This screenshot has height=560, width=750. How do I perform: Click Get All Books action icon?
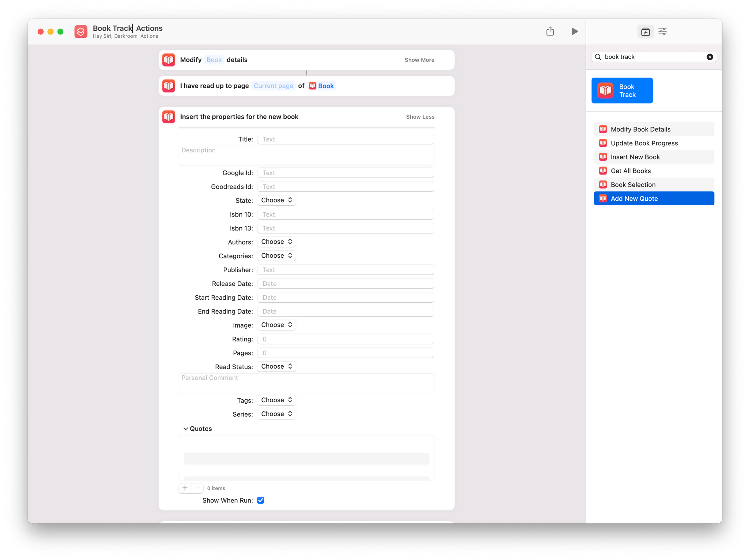603,171
